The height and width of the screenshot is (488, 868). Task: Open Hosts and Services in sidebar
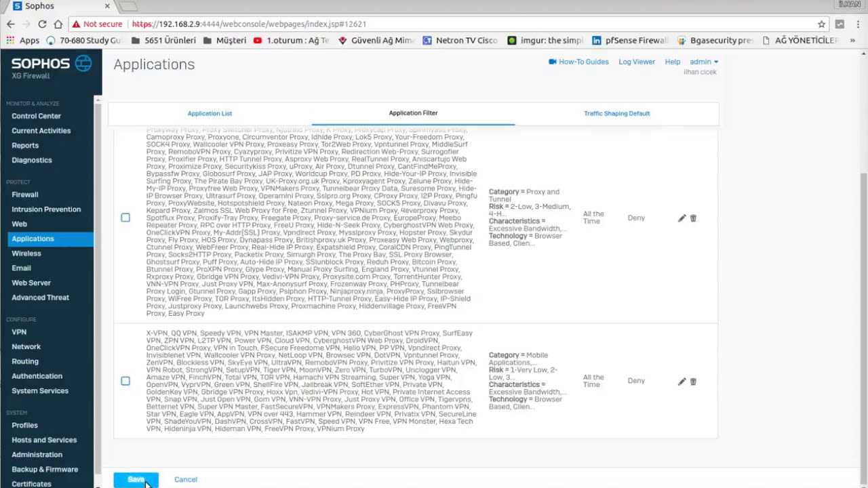click(x=44, y=440)
